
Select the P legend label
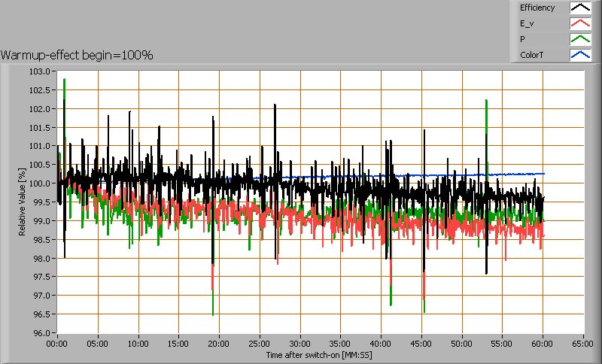522,39
